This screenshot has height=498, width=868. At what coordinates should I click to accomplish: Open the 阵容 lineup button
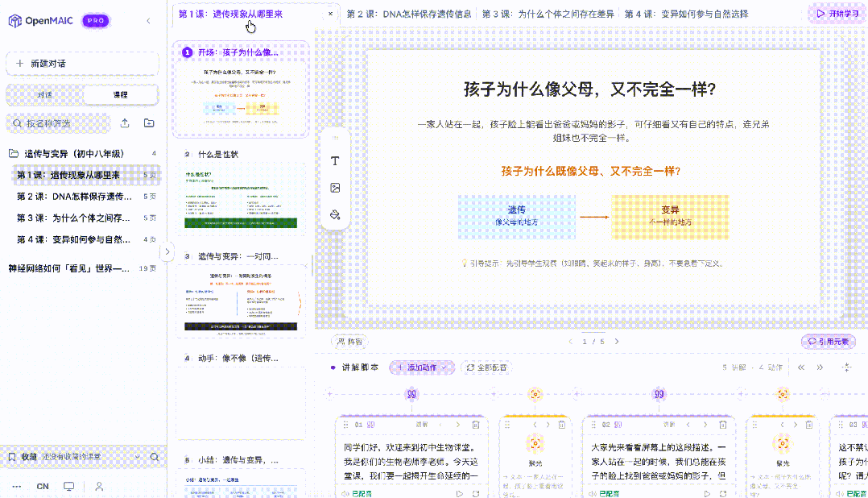point(349,342)
